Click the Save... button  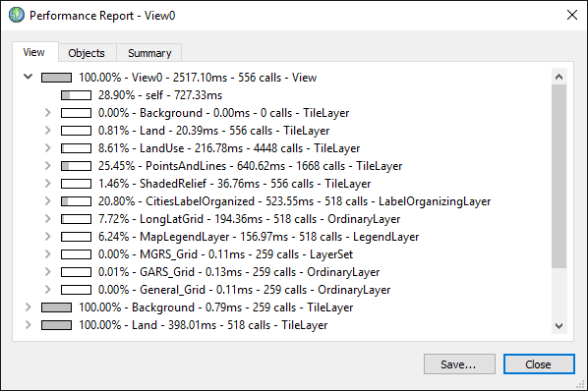459,364
